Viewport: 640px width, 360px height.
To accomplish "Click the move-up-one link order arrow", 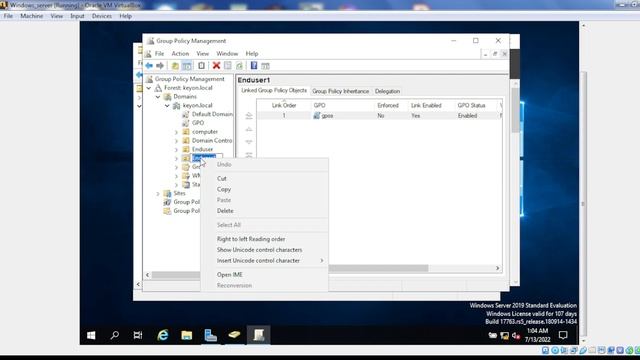I will point(249,129).
